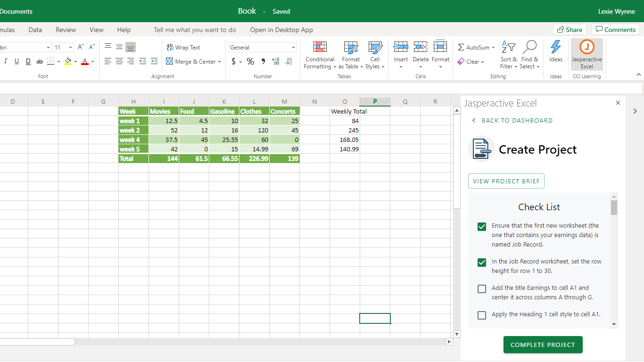Click the Complete Project button
Image resolution: width=644 pixels, height=362 pixels.
(x=543, y=345)
